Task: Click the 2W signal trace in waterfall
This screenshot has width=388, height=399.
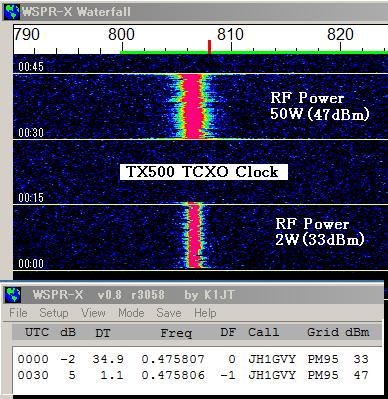Action: pyautogui.click(x=194, y=236)
